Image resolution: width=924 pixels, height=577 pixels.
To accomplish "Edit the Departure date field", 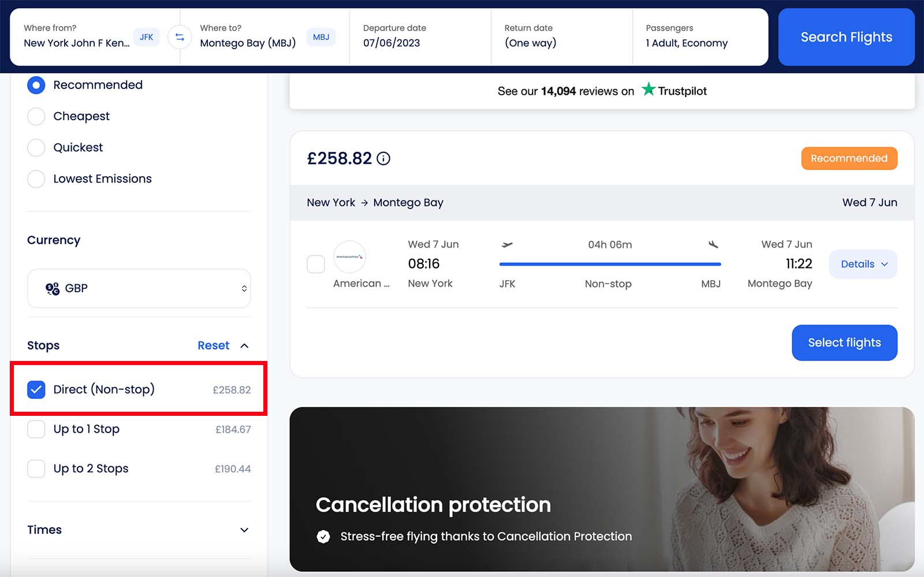I will coord(419,36).
